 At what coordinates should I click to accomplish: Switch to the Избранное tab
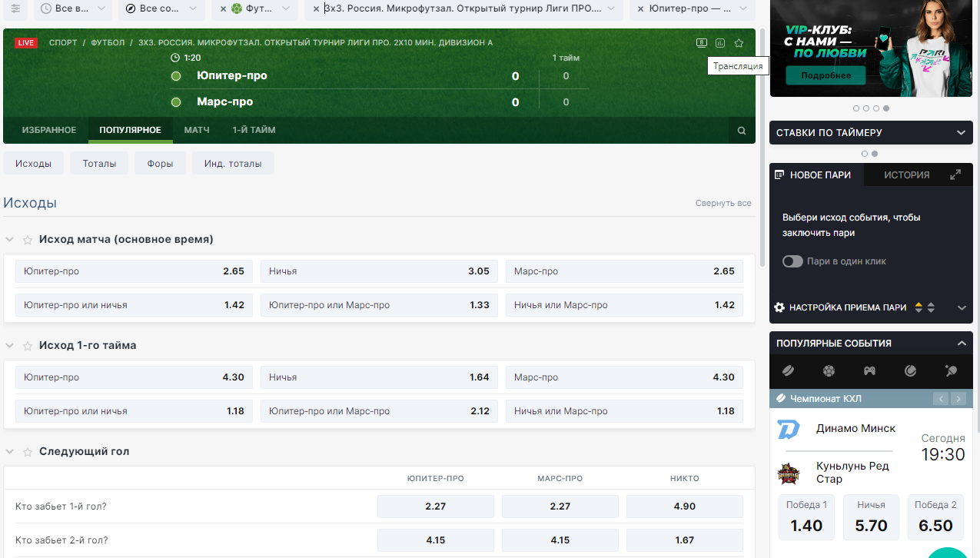[x=49, y=131]
